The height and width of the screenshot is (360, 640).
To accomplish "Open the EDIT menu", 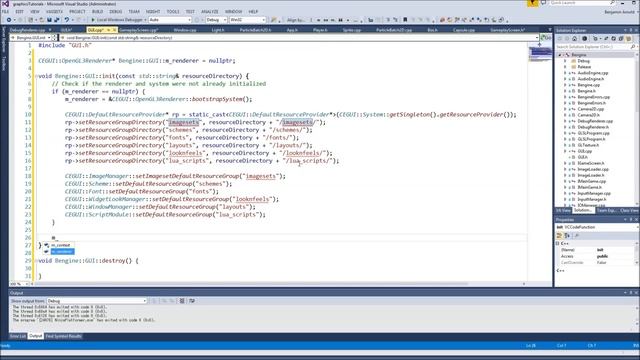I will point(19,11).
